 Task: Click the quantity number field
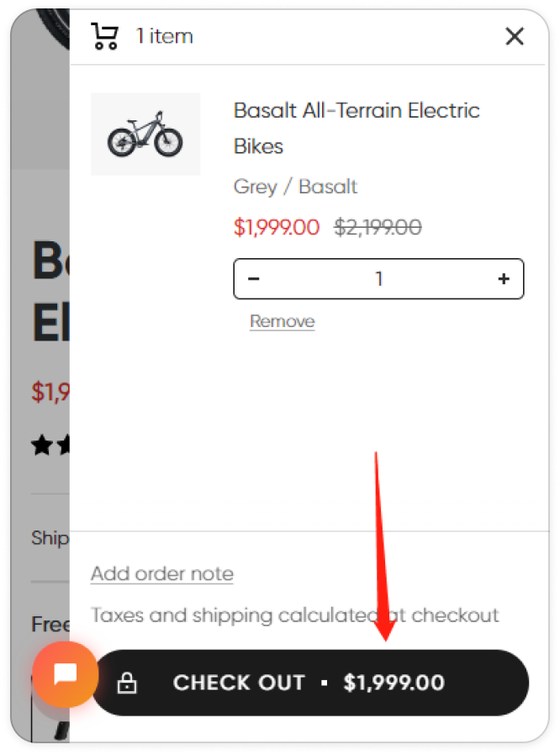(x=379, y=279)
